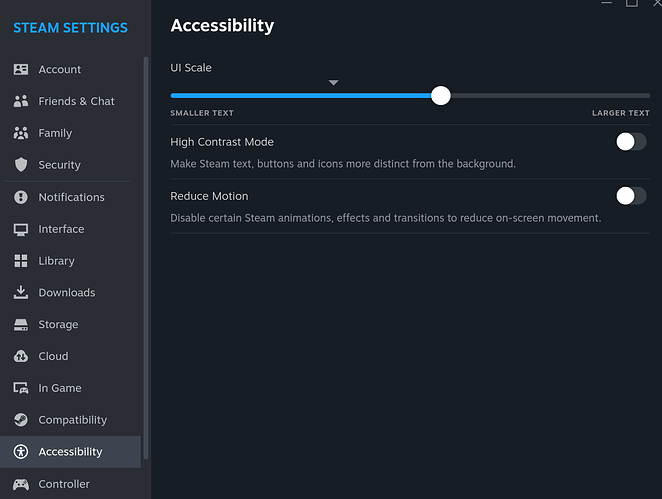662x499 pixels.
Task: Turn on Reduce Motion switch
Action: click(x=631, y=196)
